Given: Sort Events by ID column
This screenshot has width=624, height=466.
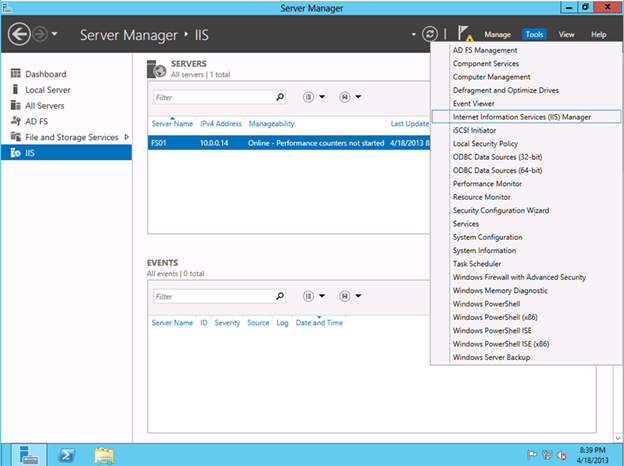Looking at the screenshot, I should tap(204, 323).
